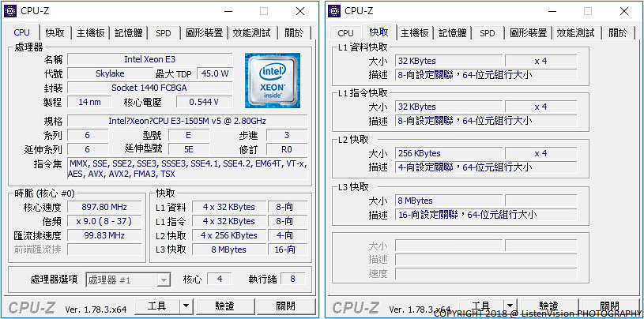The width and height of the screenshot is (644, 319).
Task: Click 核心 count value 4
Action: (220, 279)
